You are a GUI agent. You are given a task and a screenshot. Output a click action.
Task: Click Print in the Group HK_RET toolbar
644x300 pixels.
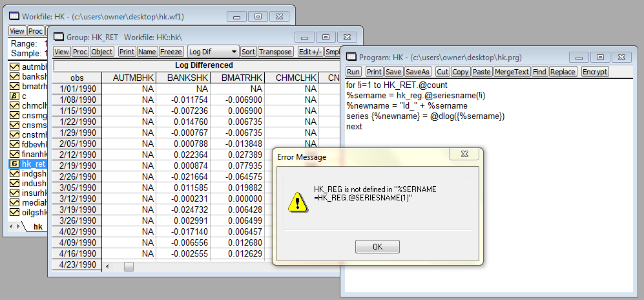click(x=127, y=52)
